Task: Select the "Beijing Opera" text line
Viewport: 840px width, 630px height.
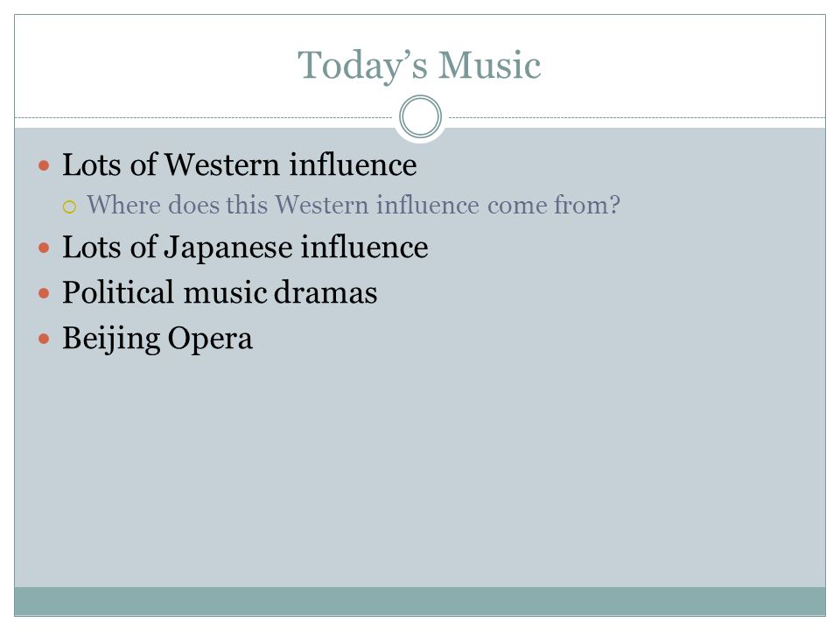Action: click(x=157, y=339)
